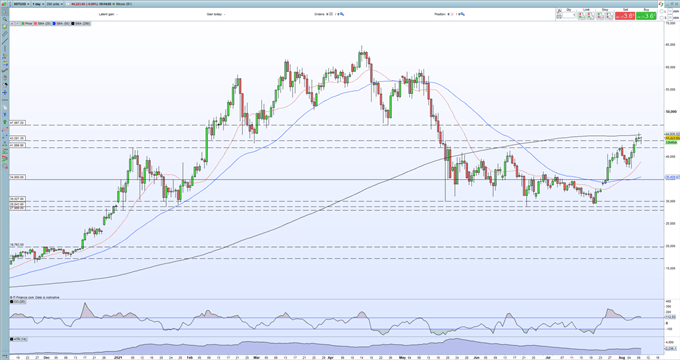Click the chart candlestick icon at top-left corner
This screenshot has width=680, height=360.
(3, 4)
